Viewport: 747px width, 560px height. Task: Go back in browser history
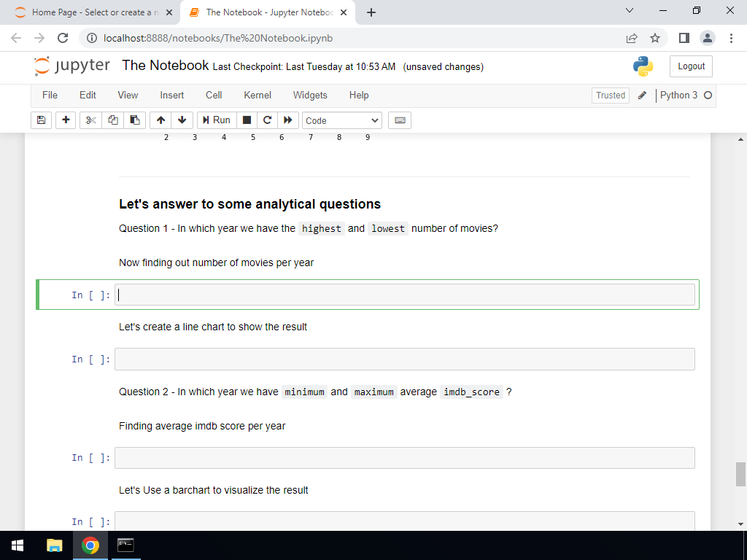tap(16, 38)
